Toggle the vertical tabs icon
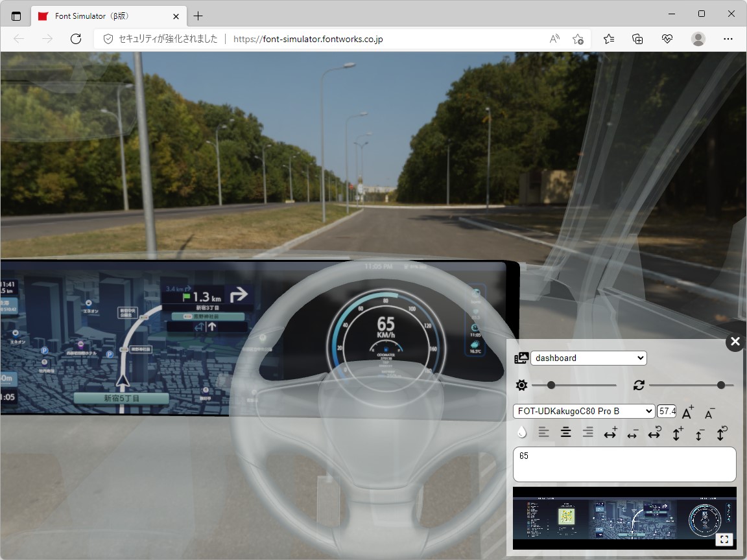 16,16
